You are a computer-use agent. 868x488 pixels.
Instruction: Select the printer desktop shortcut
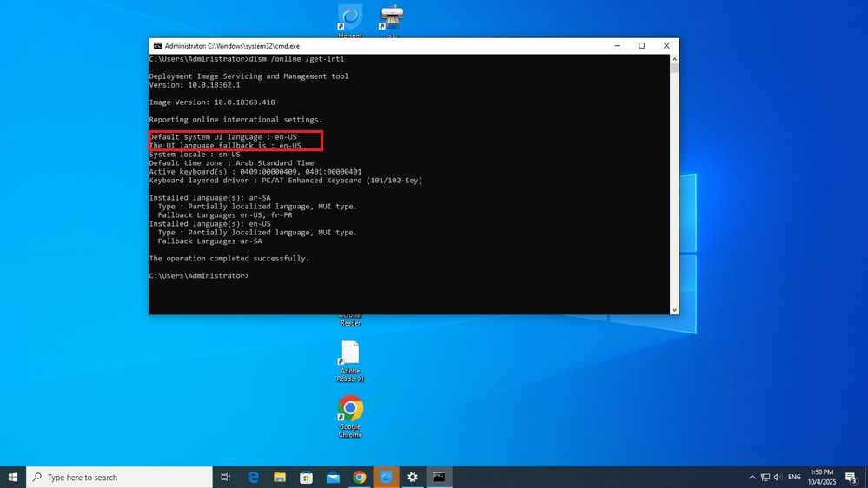(391, 20)
